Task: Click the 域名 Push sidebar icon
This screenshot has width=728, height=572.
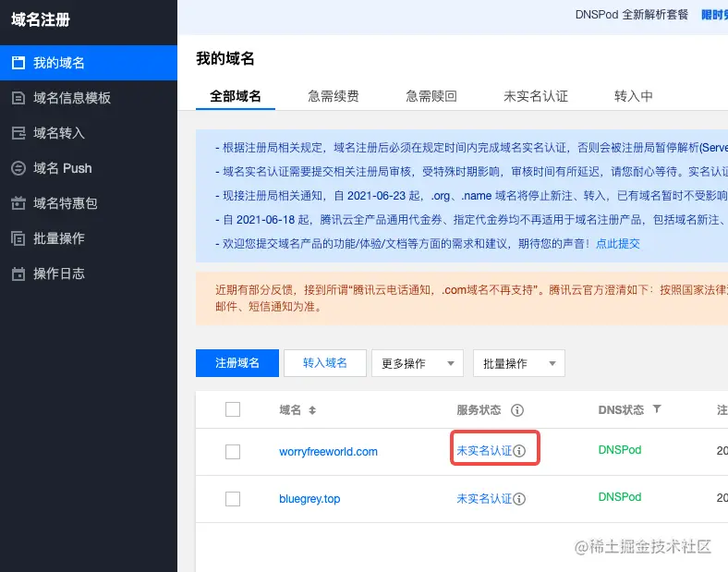Action: [x=18, y=168]
